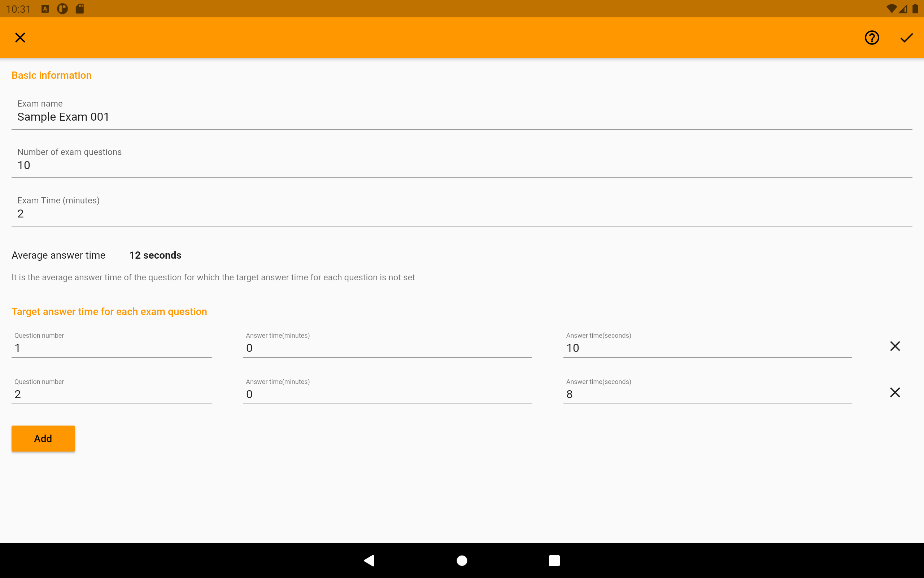Click 'Target answer time for each exam question' heading
Image resolution: width=924 pixels, height=578 pixels.
point(109,311)
